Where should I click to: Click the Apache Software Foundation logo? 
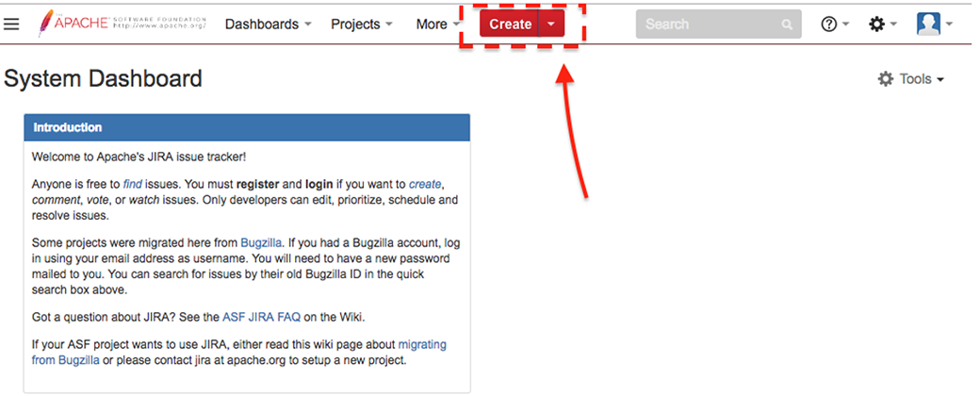(x=123, y=23)
